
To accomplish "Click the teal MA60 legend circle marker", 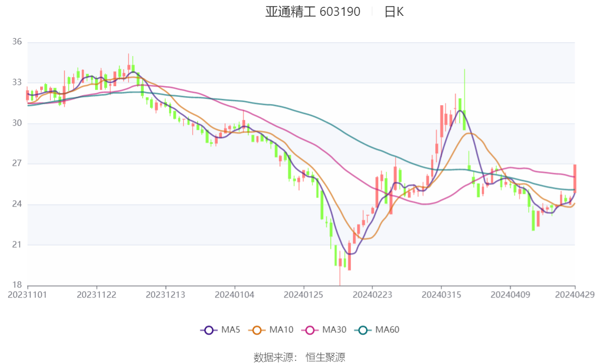I will point(362,330).
